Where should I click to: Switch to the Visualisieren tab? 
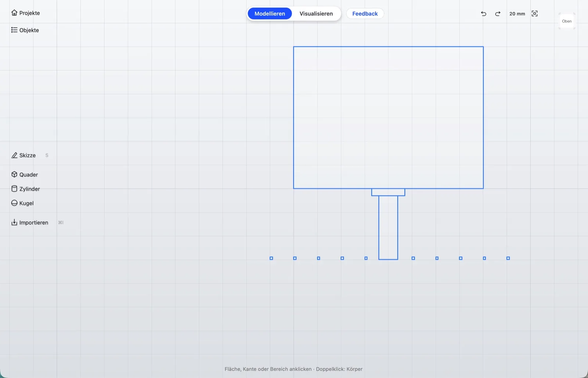pos(316,14)
